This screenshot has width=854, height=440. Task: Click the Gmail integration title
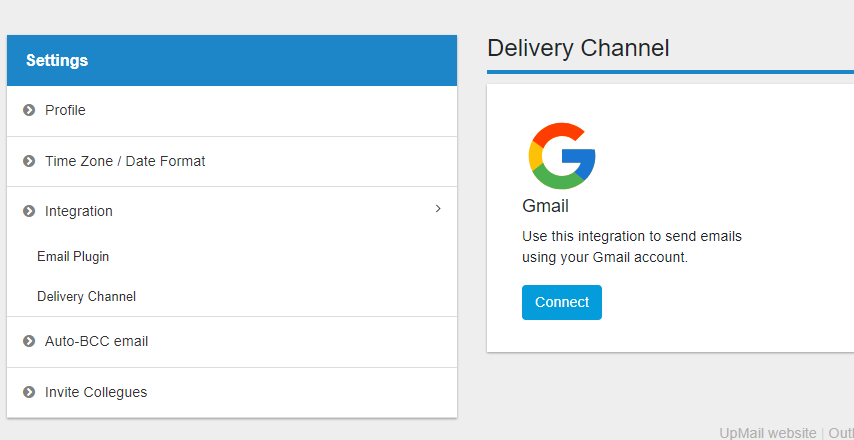tap(545, 206)
